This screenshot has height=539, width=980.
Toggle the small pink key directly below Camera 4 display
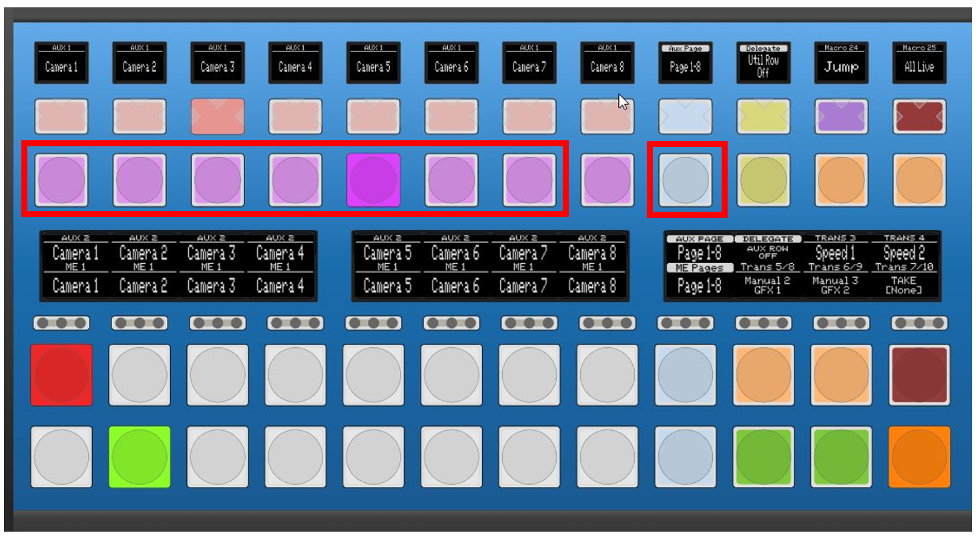295,117
